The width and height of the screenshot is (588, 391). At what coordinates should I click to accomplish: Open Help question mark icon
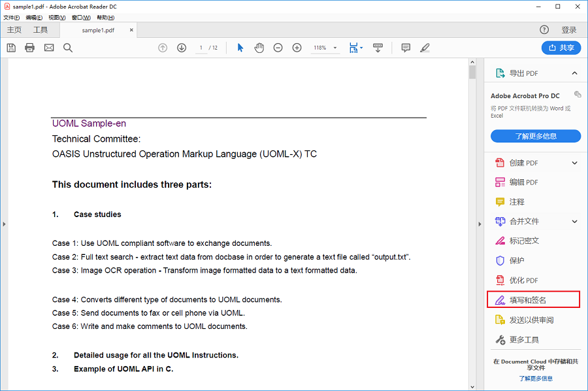(x=544, y=29)
